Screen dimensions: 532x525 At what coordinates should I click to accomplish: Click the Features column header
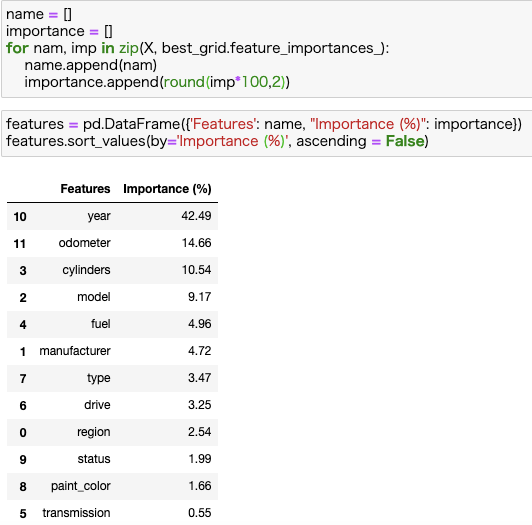[85, 189]
